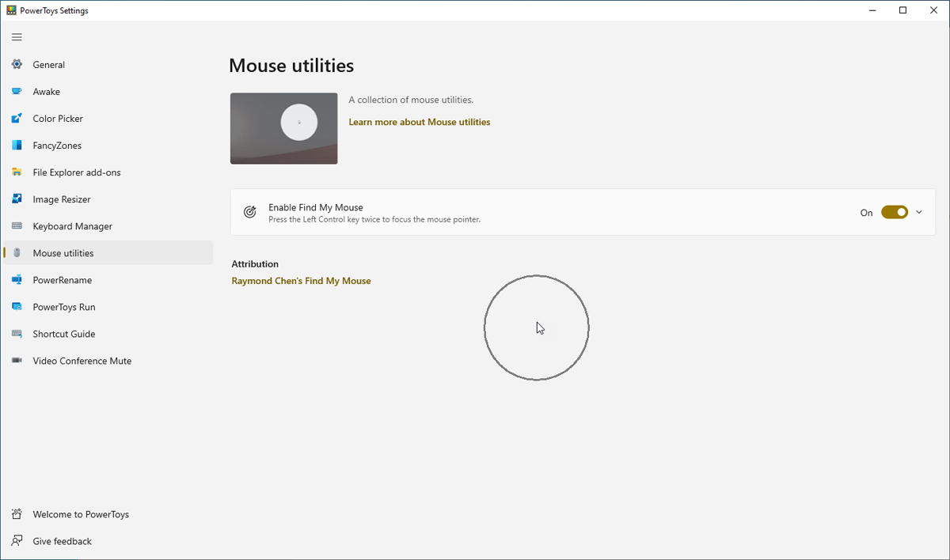Image resolution: width=950 pixels, height=560 pixels.
Task: Click the Left Control key description text
Action: [x=374, y=220]
